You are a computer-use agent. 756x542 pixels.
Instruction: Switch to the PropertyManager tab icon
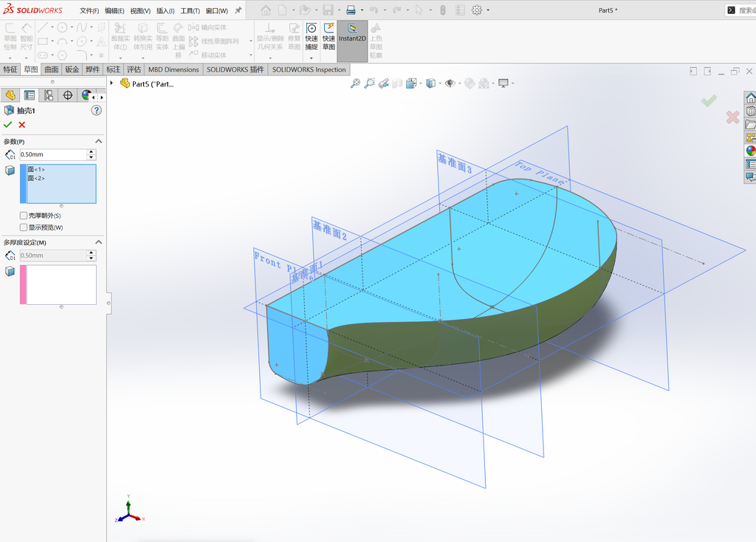[x=30, y=95]
